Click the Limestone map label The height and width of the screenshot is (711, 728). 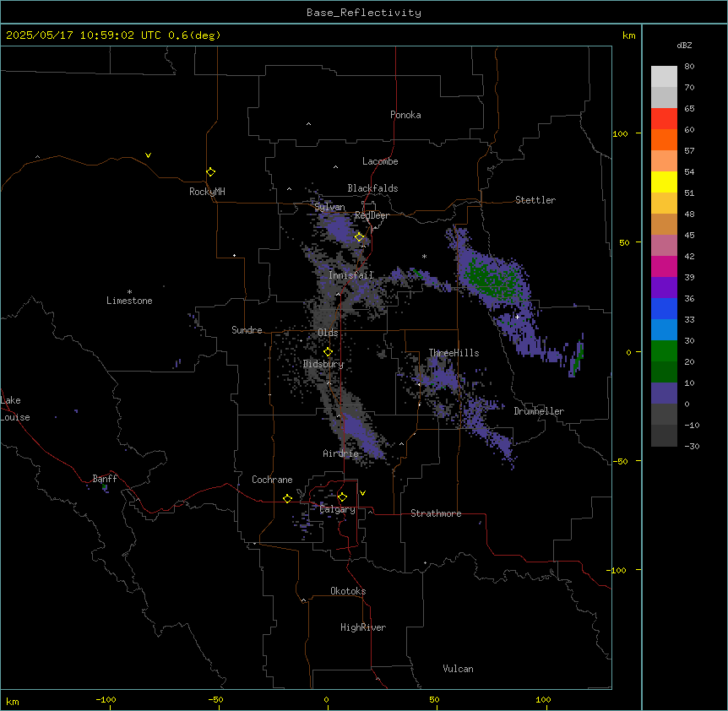pyautogui.click(x=129, y=301)
